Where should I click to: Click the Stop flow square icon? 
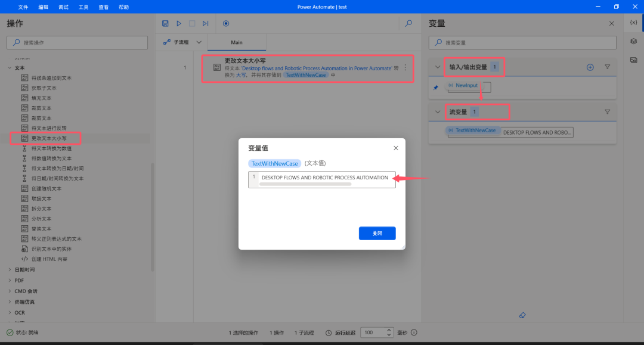tap(192, 23)
